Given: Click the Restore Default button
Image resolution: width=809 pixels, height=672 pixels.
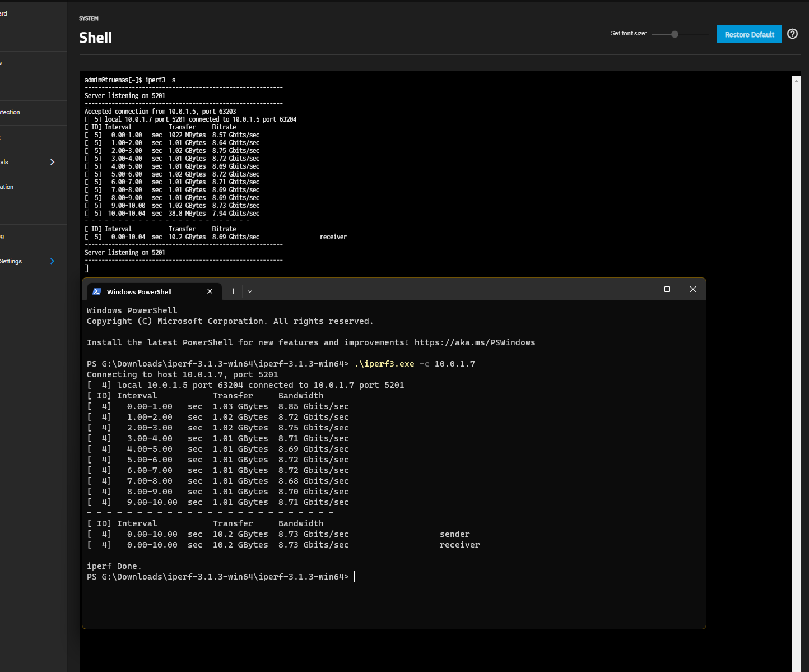Looking at the screenshot, I should [x=750, y=34].
